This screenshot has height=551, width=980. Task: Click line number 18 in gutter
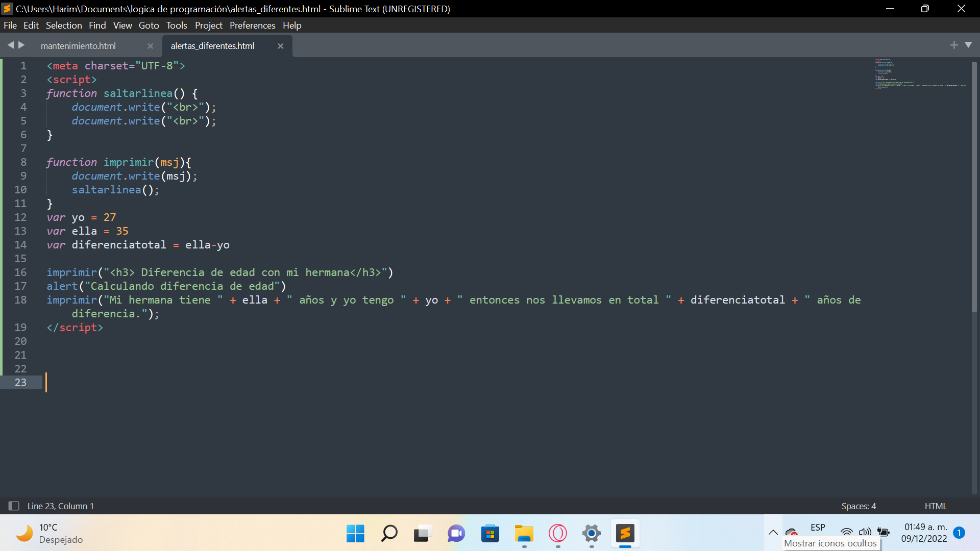20,299
